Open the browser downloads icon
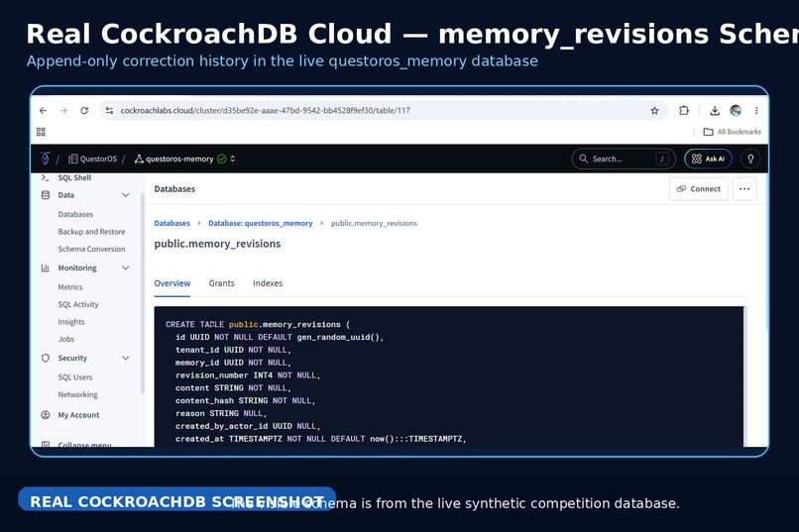The height and width of the screenshot is (532, 799). (x=715, y=111)
